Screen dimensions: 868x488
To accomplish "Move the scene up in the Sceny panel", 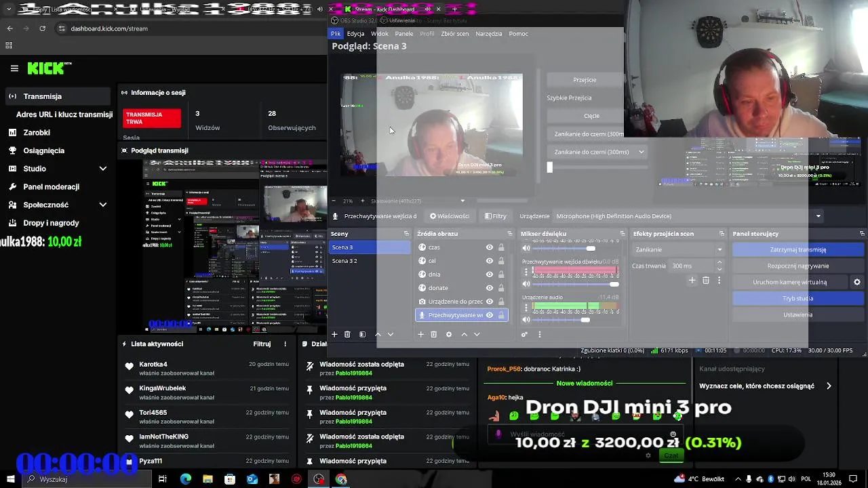I will 378,334.
